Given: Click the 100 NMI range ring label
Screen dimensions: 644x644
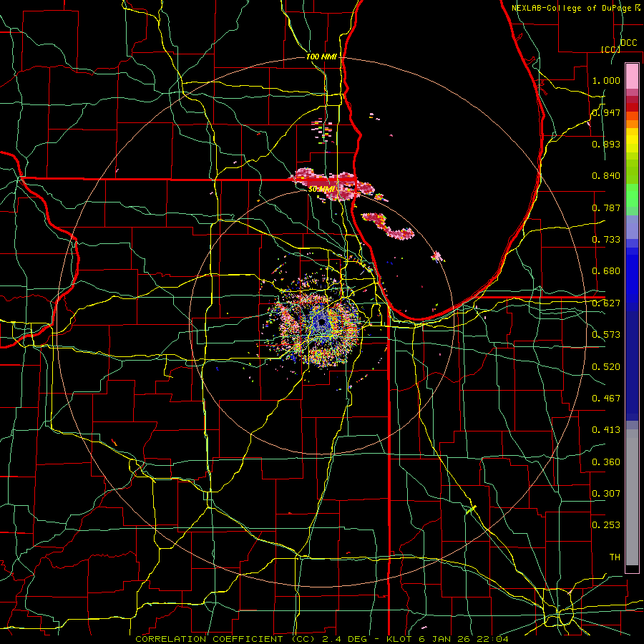Looking at the screenshot, I should pyautogui.click(x=321, y=57).
